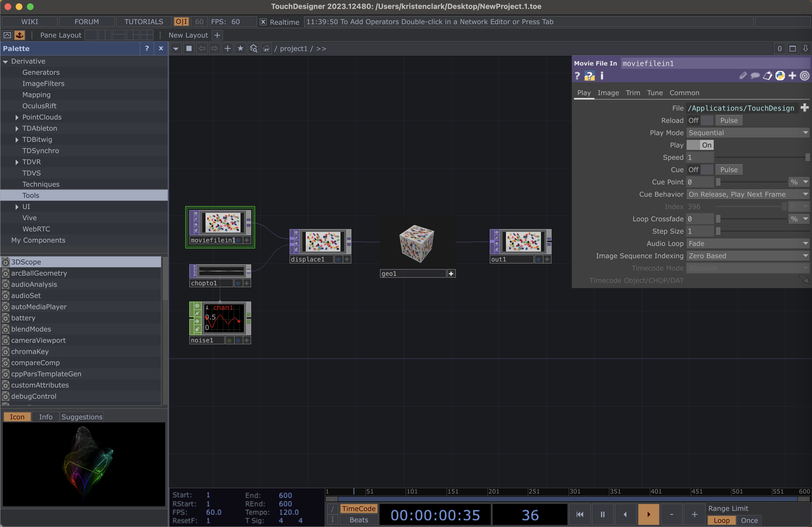The image size is (812, 527).
Task: Open Audio Loop dropdown menu
Action: [748, 243]
